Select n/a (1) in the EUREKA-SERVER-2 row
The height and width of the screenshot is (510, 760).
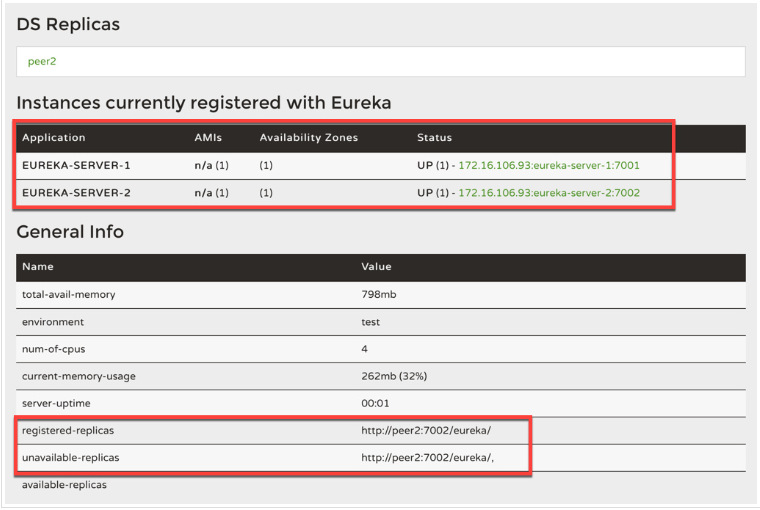[211, 193]
